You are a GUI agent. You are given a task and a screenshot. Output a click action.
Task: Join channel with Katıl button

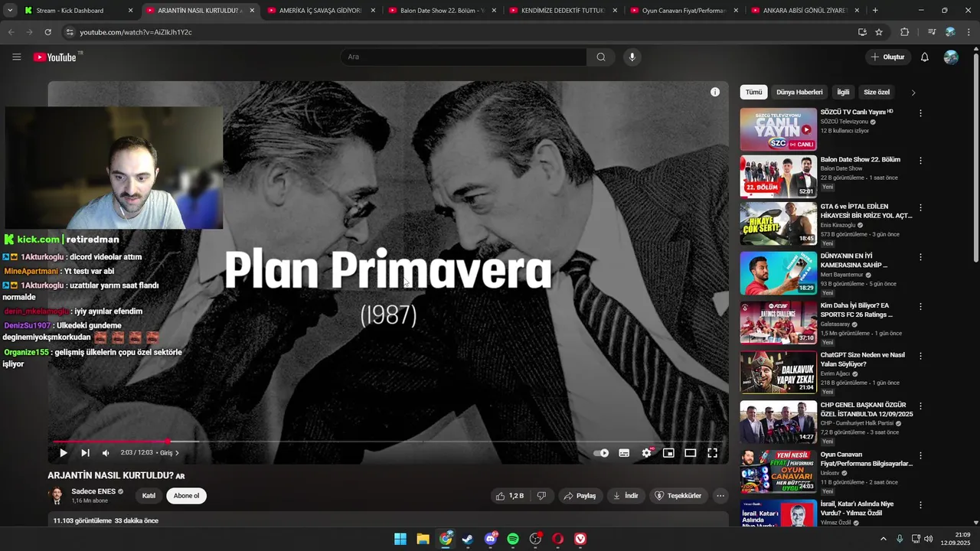[x=149, y=496]
